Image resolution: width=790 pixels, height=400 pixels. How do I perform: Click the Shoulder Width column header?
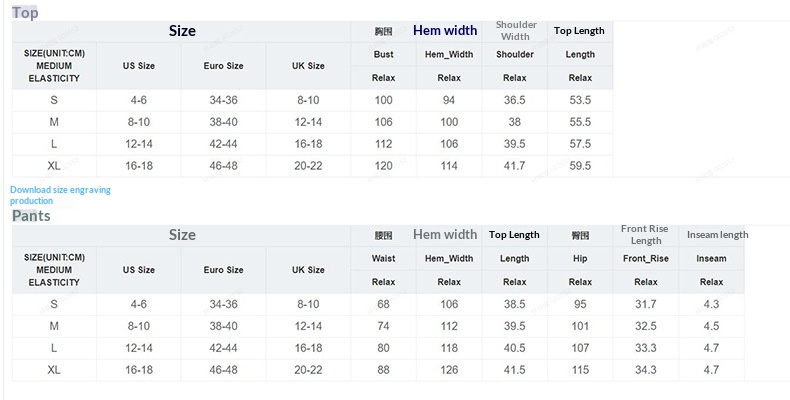(x=515, y=31)
